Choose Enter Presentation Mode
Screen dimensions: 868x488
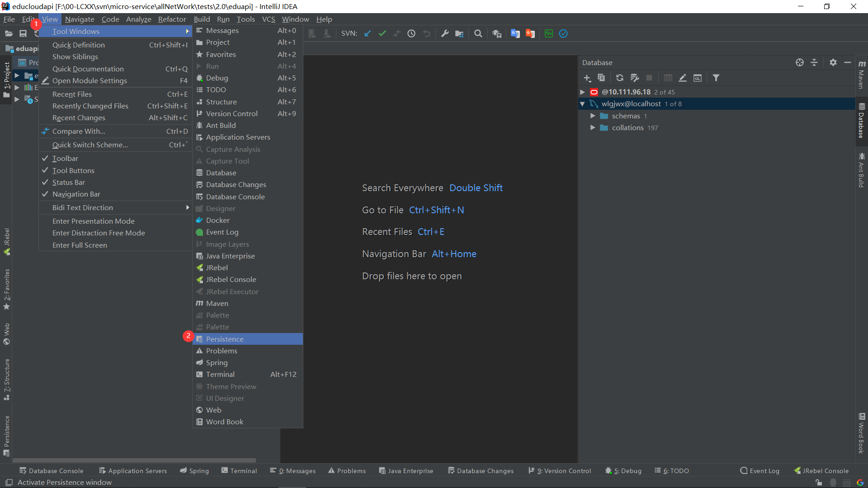click(115, 221)
